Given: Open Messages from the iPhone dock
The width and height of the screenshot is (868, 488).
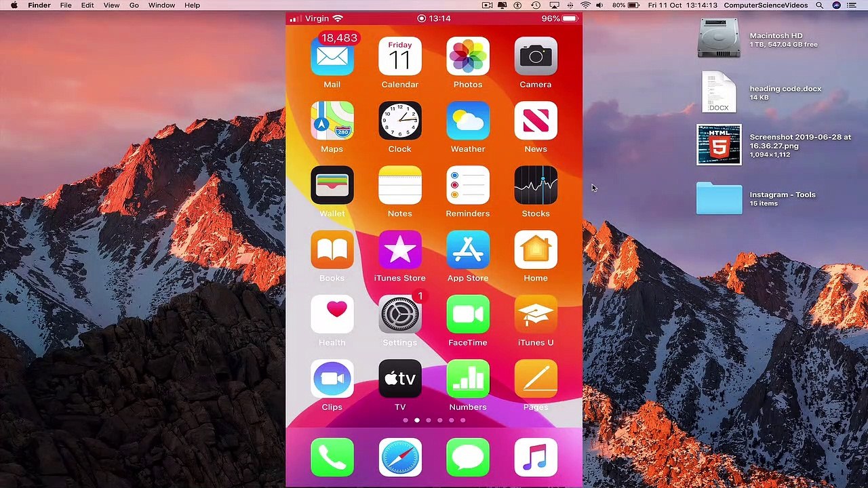Looking at the screenshot, I should (x=468, y=457).
